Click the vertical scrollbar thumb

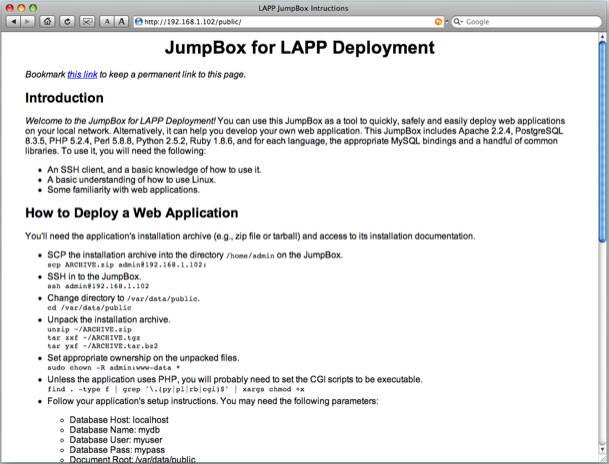pyautogui.click(x=602, y=142)
